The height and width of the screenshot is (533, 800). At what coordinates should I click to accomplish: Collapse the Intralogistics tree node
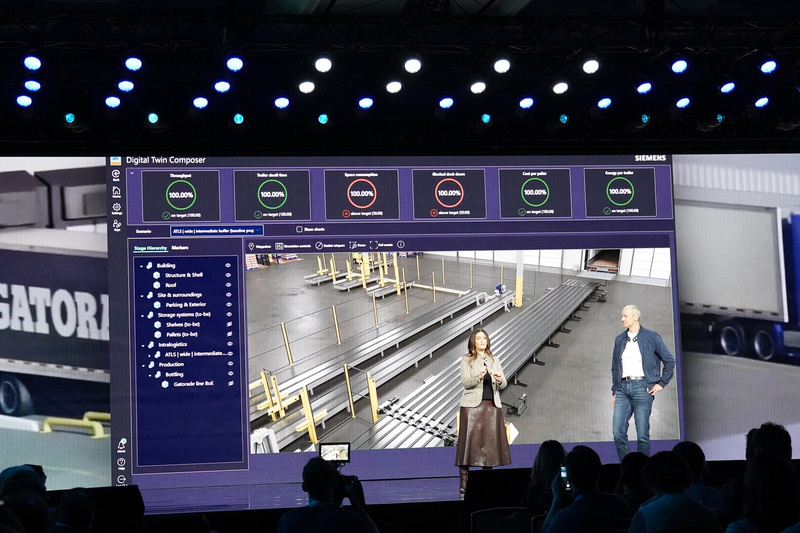[x=143, y=345]
